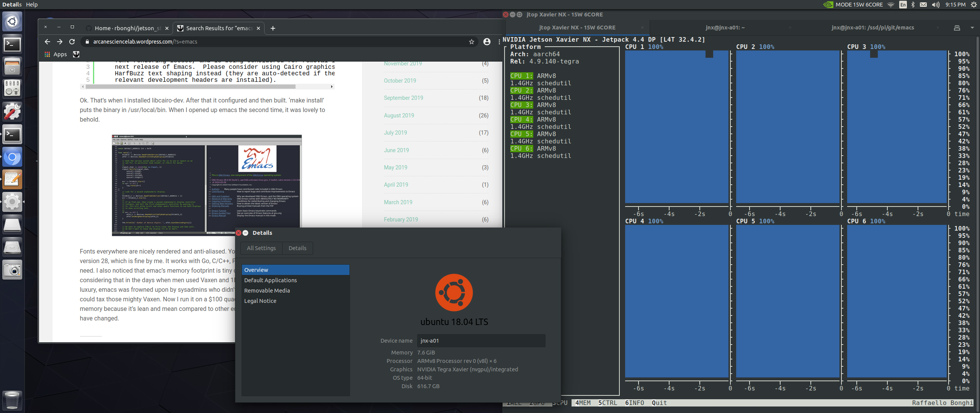Click the code block horizontal scrollbar
Viewport: 980px width, 413px height.
(190, 87)
